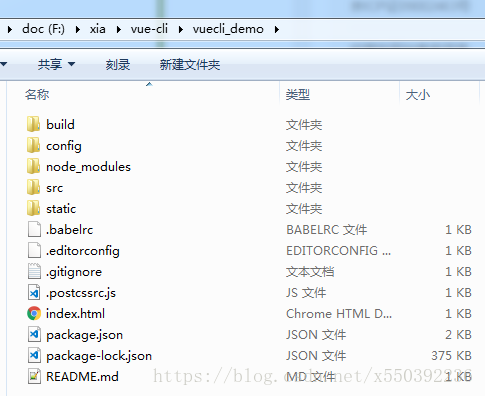Viewport: 485px width, 396px height.
Task: Select the package-lock.json file name
Action: tap(99, 356)
